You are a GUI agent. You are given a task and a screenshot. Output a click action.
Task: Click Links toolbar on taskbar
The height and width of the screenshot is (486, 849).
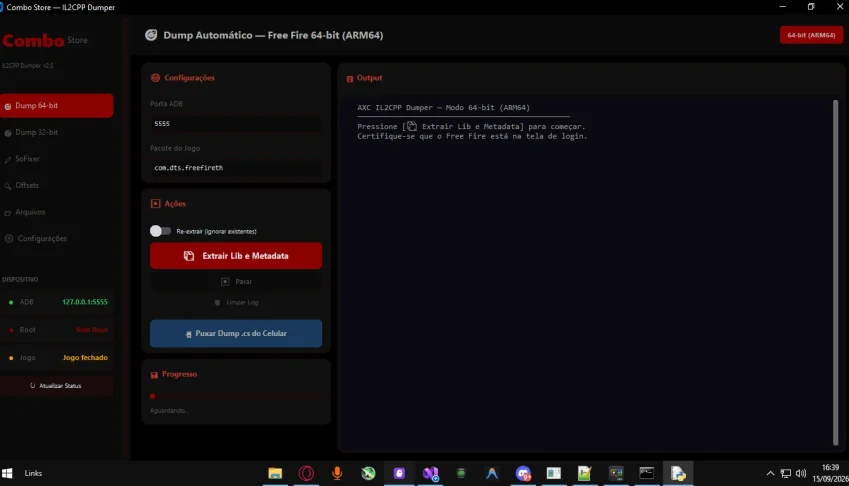tap(33, 473)
